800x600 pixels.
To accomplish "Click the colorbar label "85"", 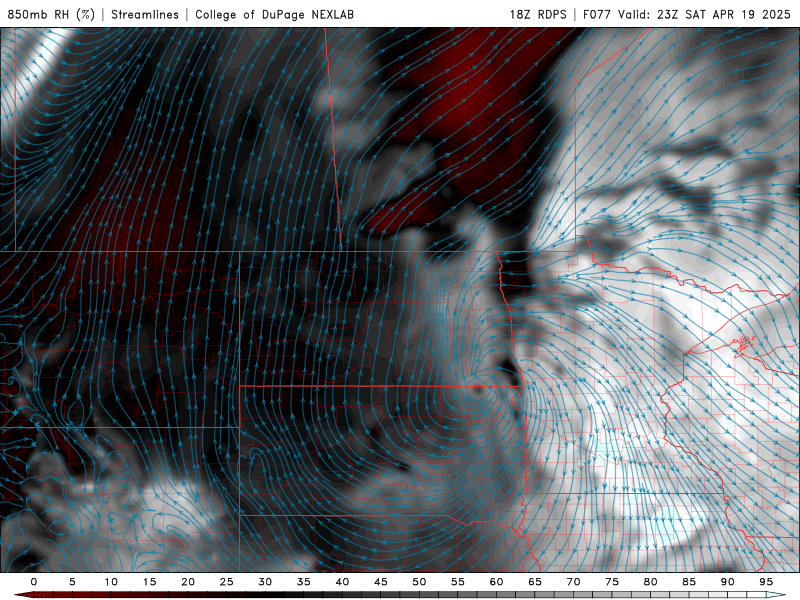I will click(689, 582).
